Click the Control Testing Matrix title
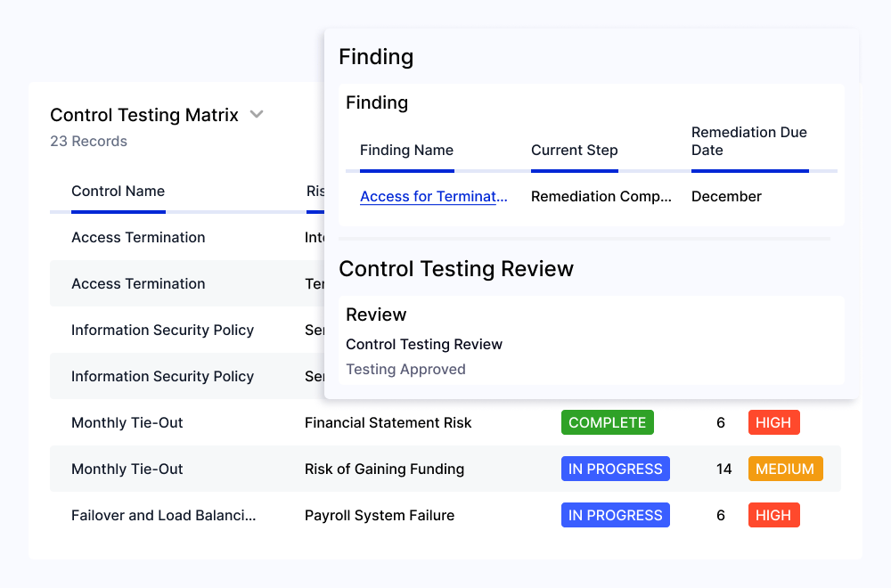This screenshot has width=891, height=588. coord(144,115)
